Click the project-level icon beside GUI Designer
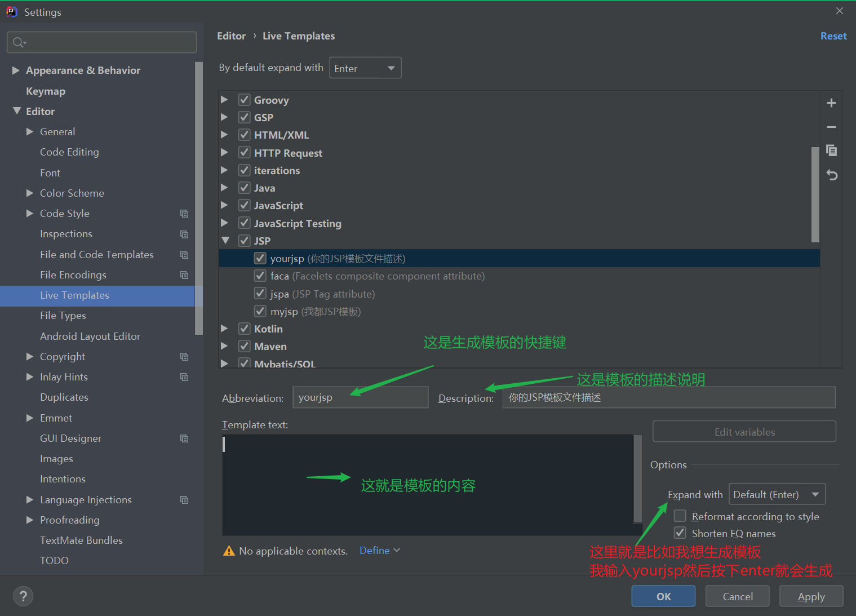 pos(184,438)
